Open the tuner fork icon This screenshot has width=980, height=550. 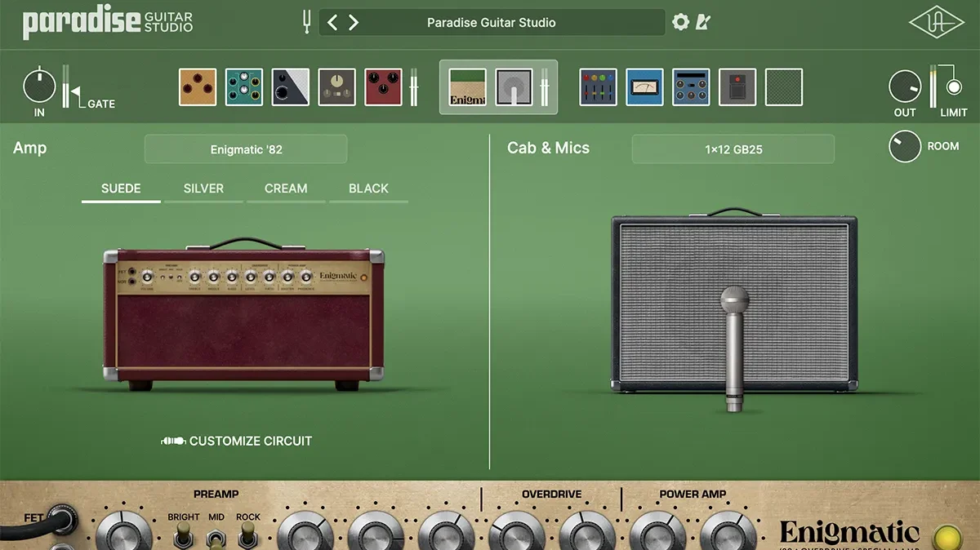coord(307,23)
